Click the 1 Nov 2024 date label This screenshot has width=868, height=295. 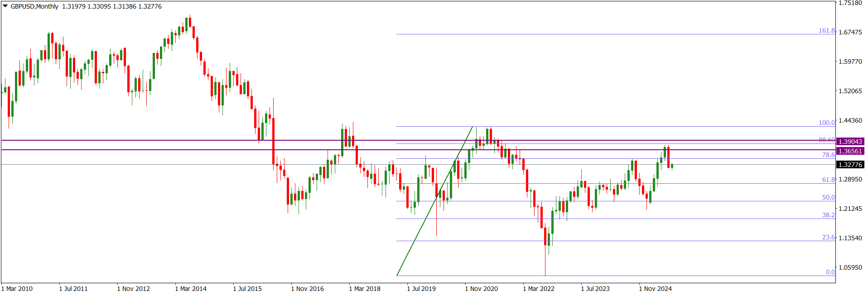655,289
